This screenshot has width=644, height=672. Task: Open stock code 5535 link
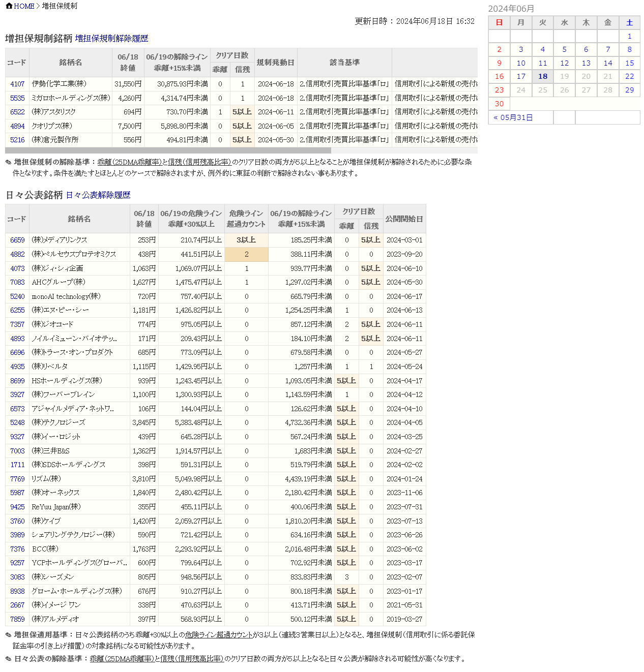pos(17,98)
